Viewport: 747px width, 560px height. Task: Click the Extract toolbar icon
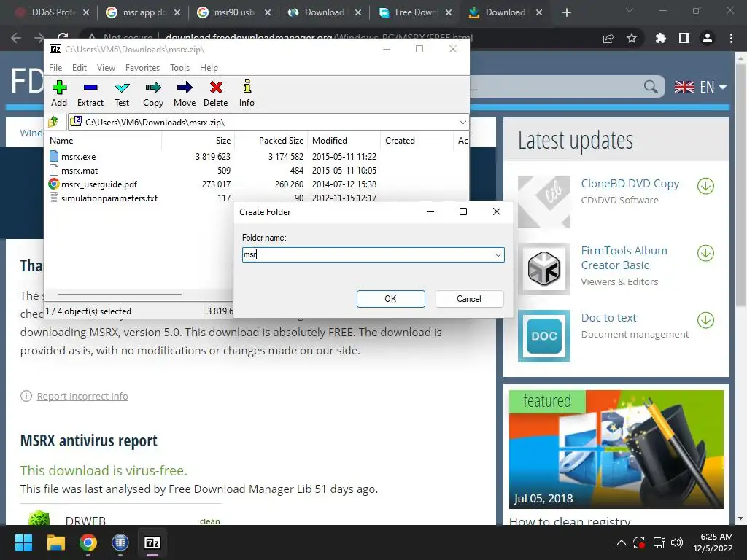click(x=90, y=87)
